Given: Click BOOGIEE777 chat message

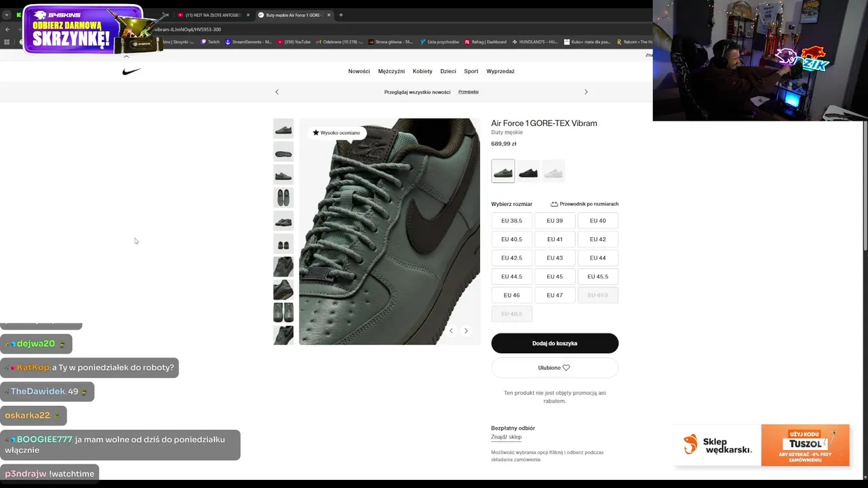Looking at the screenshot, I should tap(120, 445).
